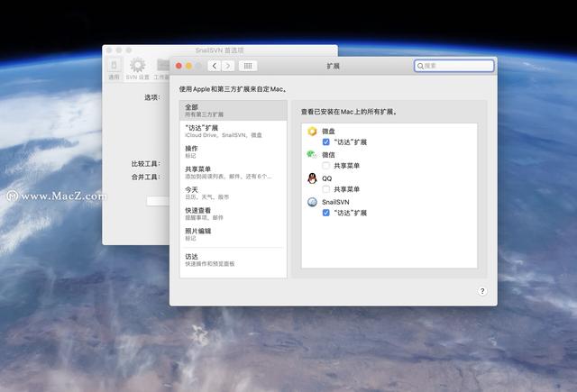
Task: Click the 微盘 extension name text
Action: pyautogui.click(x=328, y=132)
